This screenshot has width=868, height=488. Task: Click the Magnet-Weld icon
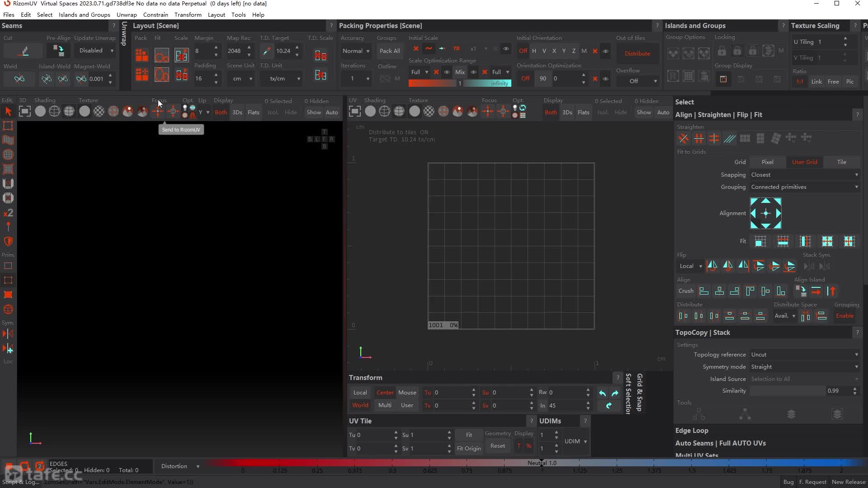(x=81, y=79)
